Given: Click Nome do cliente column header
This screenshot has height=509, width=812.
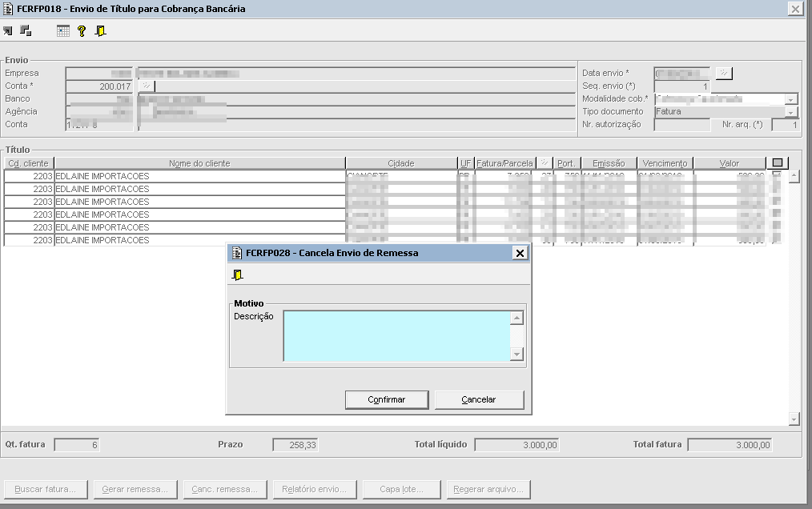Looking at the screenshot, I should point(199,163).
